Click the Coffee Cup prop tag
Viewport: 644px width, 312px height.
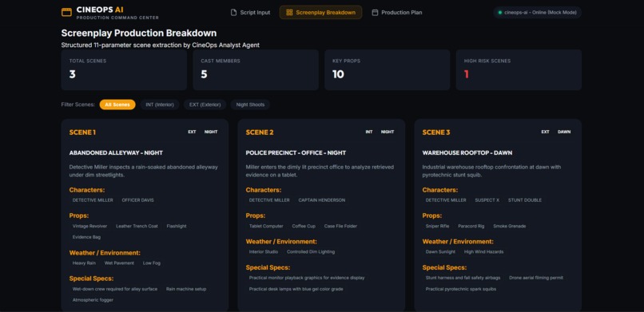tap(304, 226)
